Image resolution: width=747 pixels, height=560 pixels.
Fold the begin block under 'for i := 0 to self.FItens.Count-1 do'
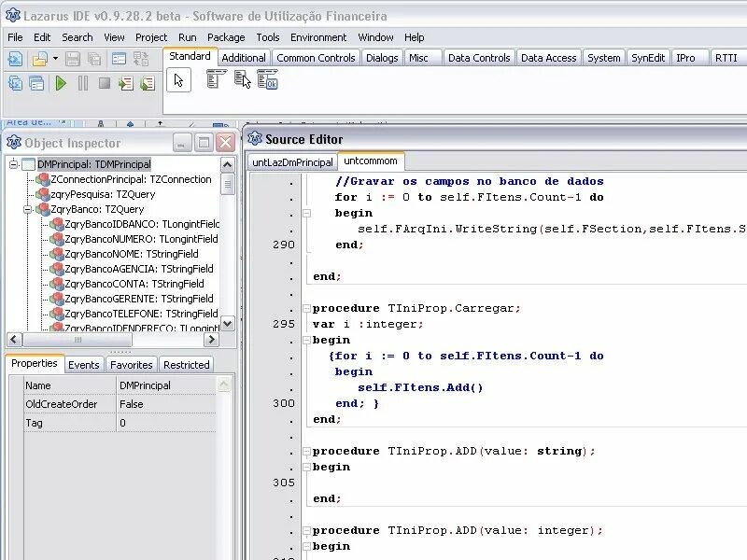point(307,214)
